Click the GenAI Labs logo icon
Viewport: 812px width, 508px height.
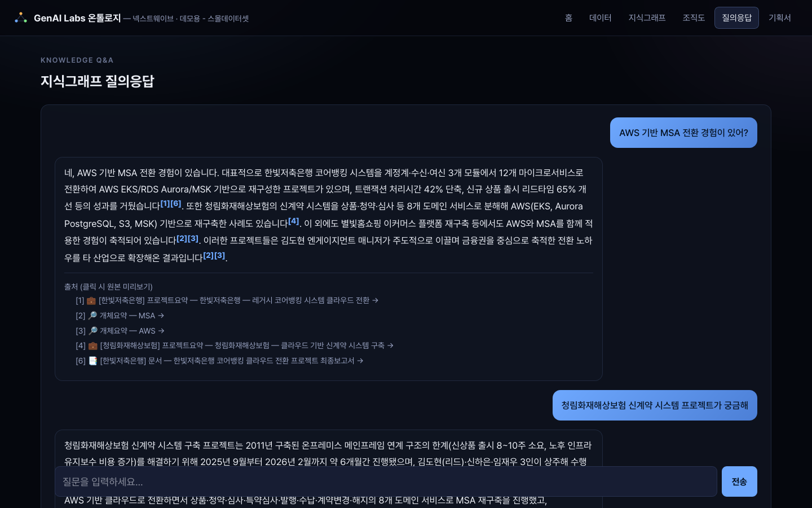click(21, 18)
